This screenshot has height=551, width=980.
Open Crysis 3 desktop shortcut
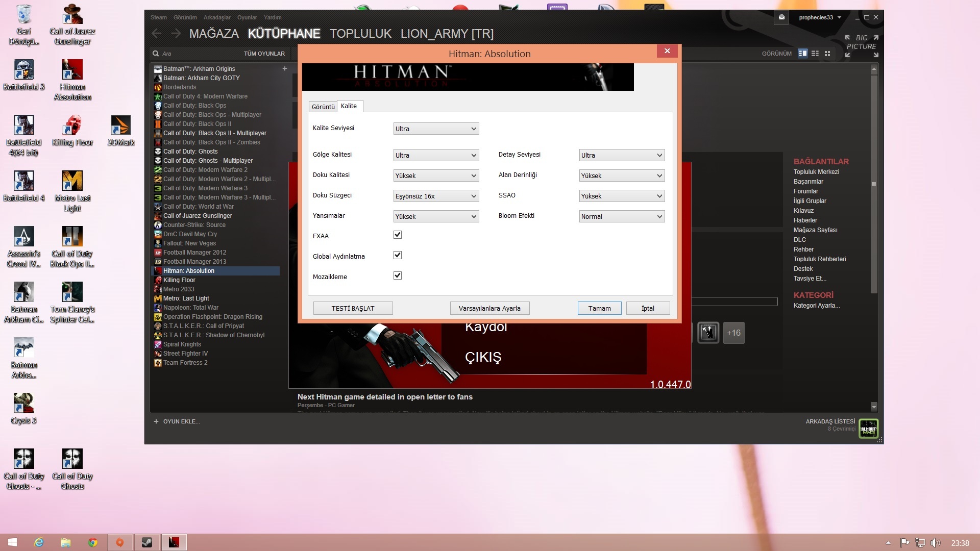(x=24, y=409)
